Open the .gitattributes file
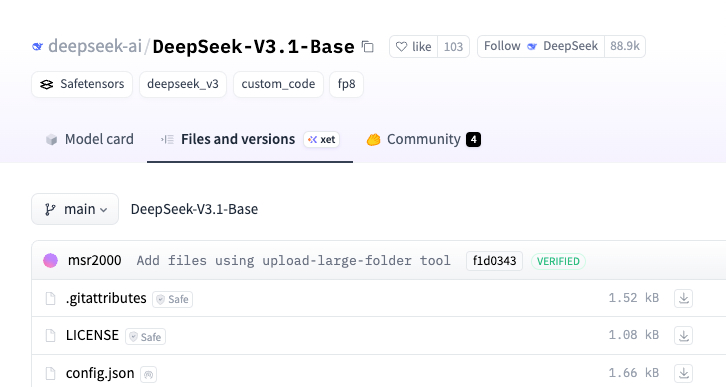This screenshot has width=726, height=387. coord(106,298)
